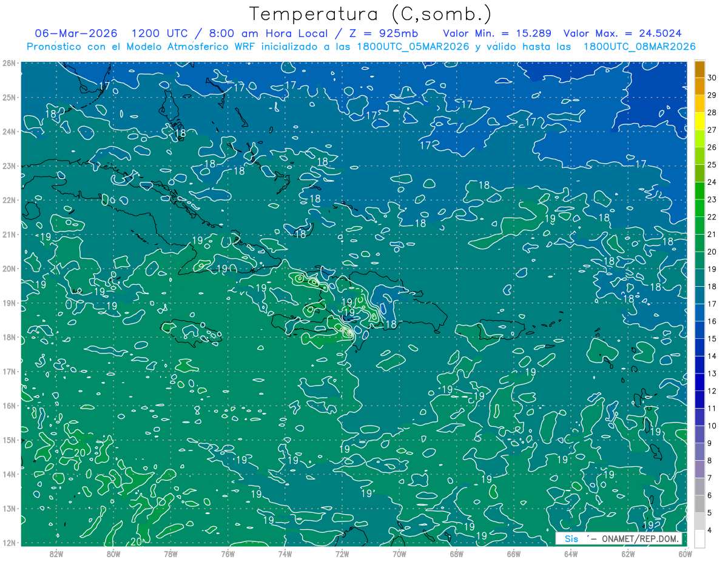Image resolution: width=728 pixels, height=562 pixels.
Task: Click color scale label "9"
Action: point(710,443)
